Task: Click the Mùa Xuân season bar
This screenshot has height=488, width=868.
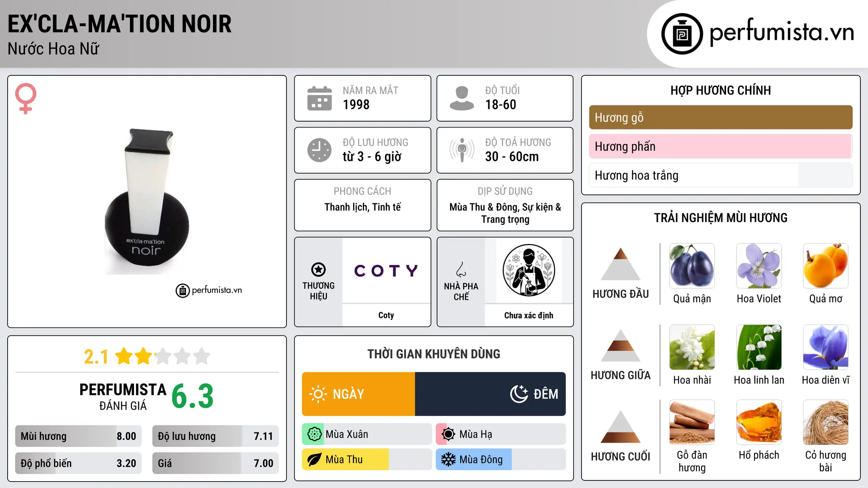Action: tap(367, 434)
